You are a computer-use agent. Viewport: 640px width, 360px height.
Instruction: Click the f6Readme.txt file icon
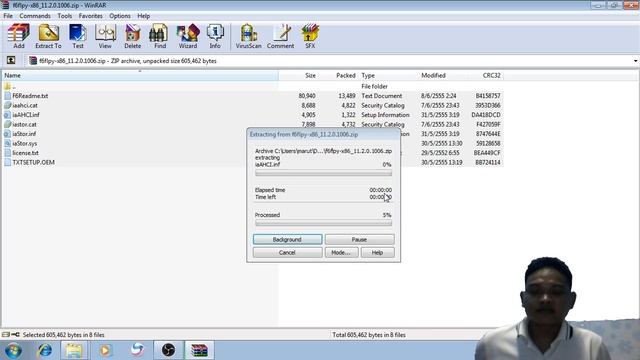pyautogui.click(x=7, y=96)
